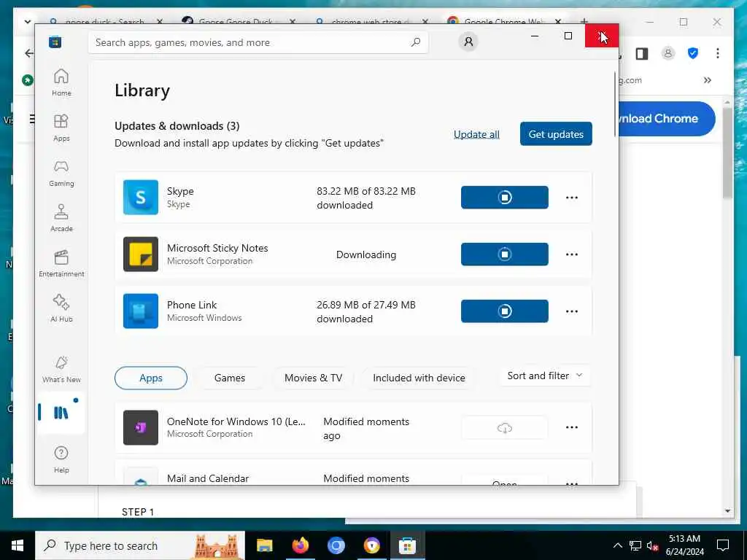The image size is (747, 560).
Task: Go to the Apps section in sidebar
Action: (x=61, y=128)
